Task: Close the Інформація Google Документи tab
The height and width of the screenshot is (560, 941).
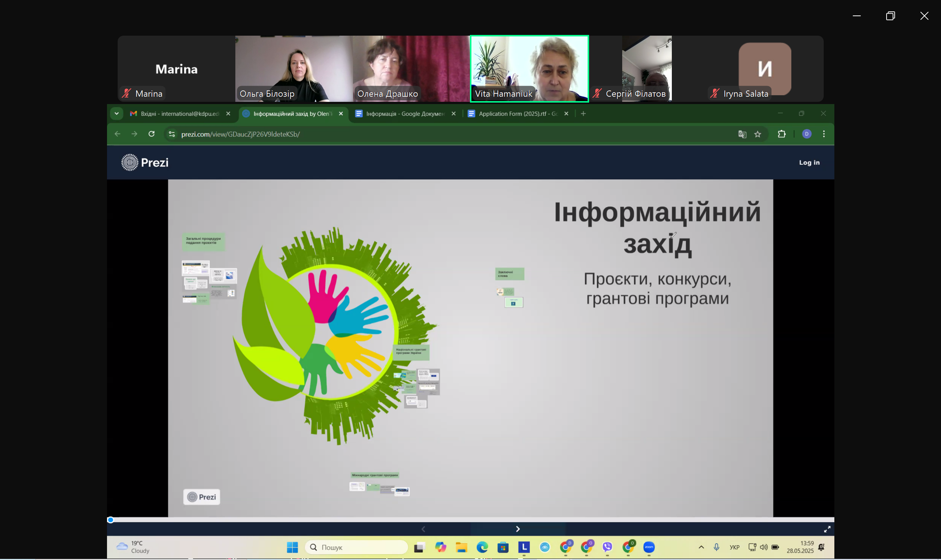Action: [x=453, y=114]
